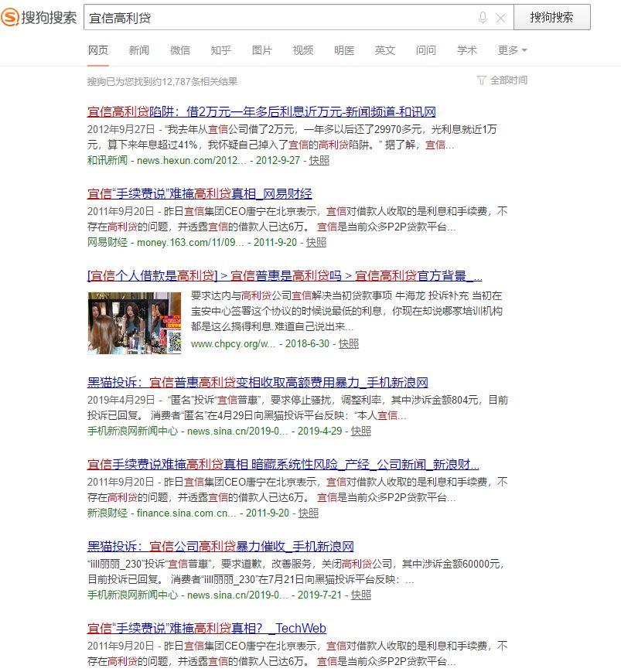The height and width of the screenshot is (672, 621).
Task: Switch to the 明医 tab
Action: pyautogui.click(x=344, y=50)
